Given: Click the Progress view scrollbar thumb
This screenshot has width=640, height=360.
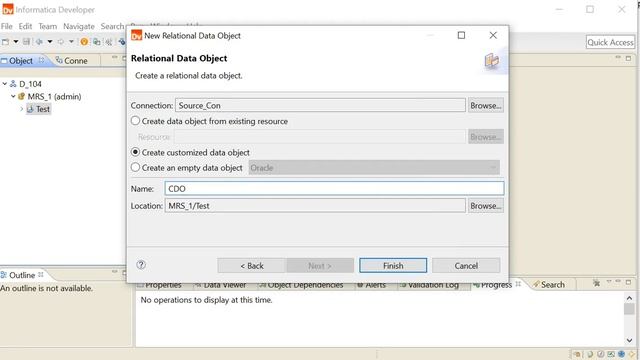Looking at the screenshot, I should (x=629, y=309).
